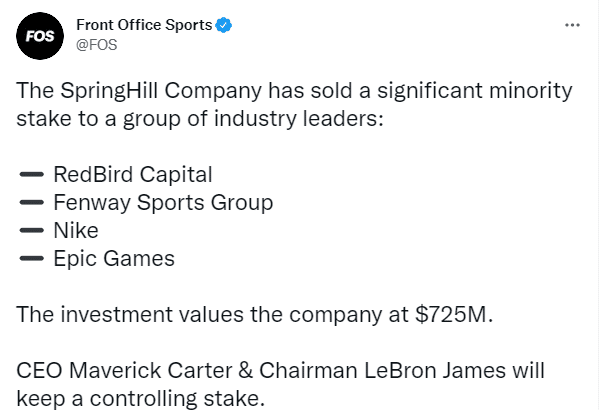This screenshot has width=601, height=410.
Task: Click the RedBird Capital text
Action: (133, 175)
